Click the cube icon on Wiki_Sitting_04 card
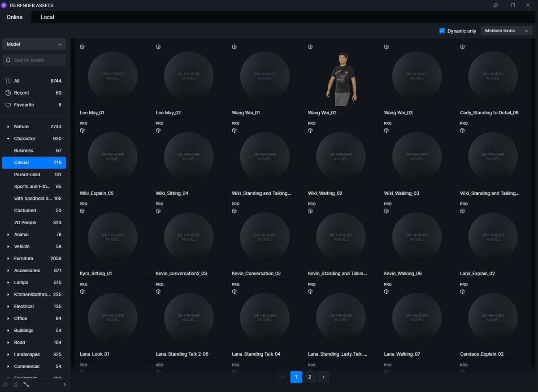The height and width of the screenshot is (392, 538). pos(158,131)
